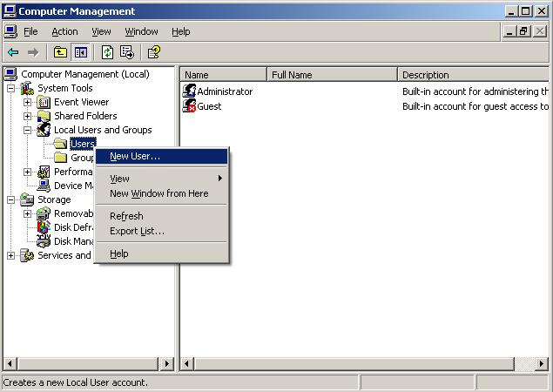Click the Storage icon
Image resolution: width=553 pixels, height=392 pixels.
click(x=27, y=199)
